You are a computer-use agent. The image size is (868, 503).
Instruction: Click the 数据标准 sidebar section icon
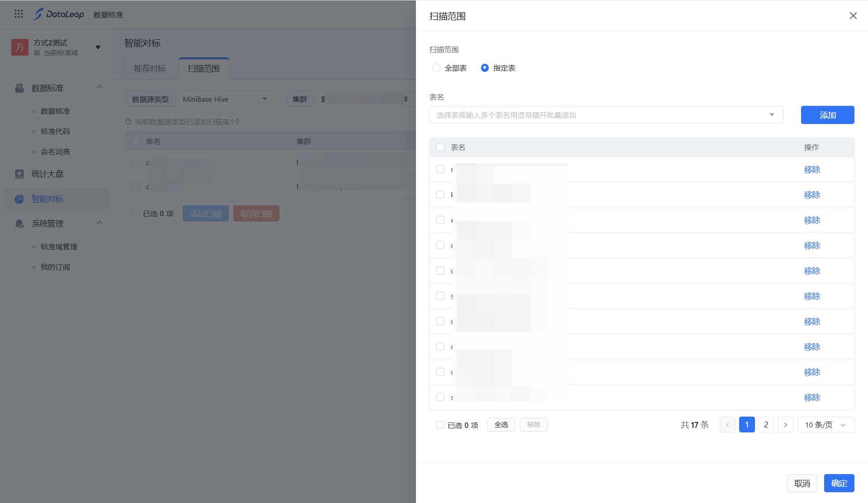pyautogui.click(x=19, y=88)
